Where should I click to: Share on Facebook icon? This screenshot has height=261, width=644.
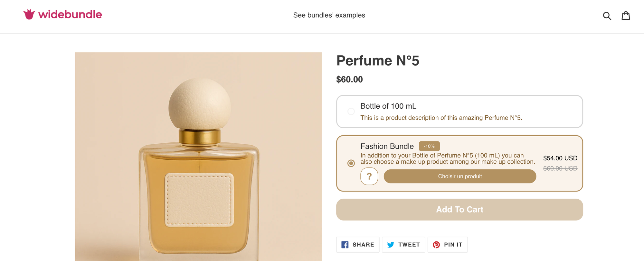tap(345, 245)
